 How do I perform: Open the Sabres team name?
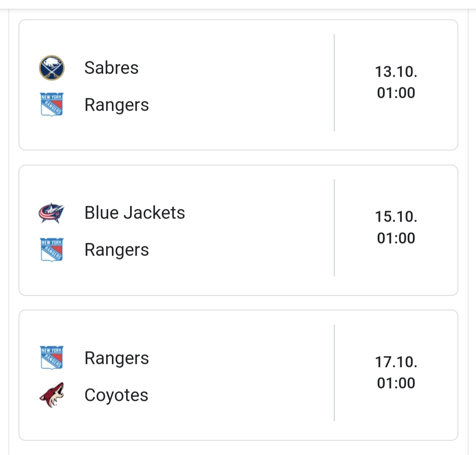(x=112, y=68)
